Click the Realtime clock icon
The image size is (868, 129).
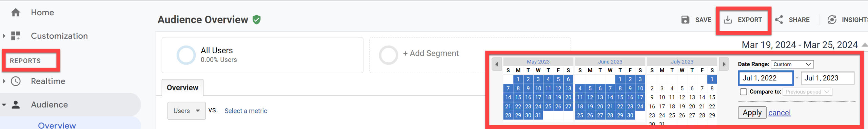tap(16, 81)
